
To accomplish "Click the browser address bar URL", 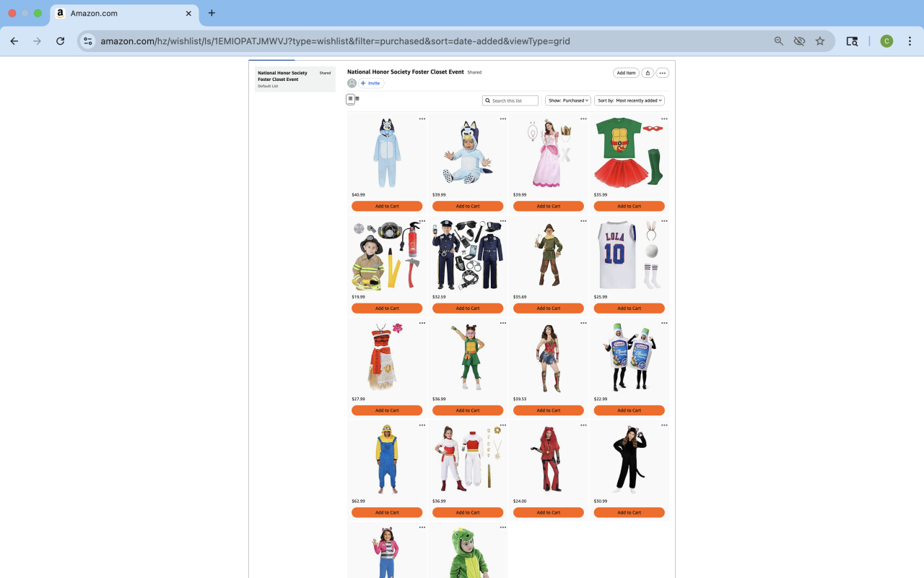I will (x=335, y=41).
